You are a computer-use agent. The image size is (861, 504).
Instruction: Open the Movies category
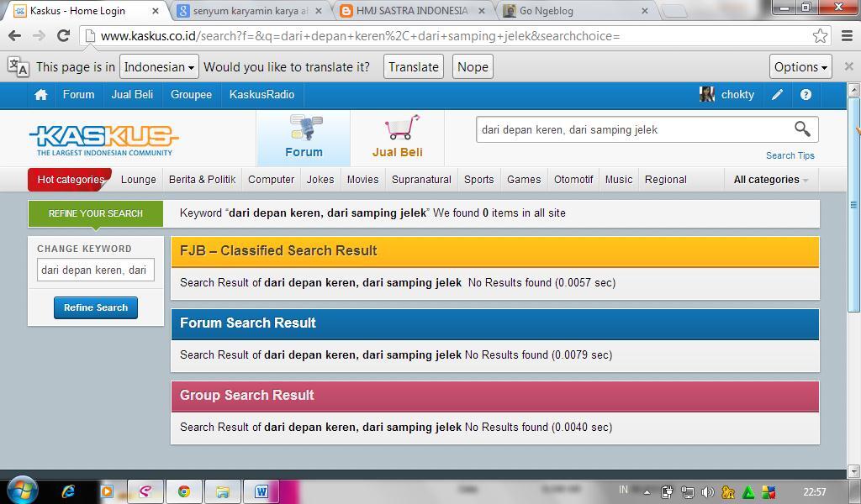click(x=362, y=179)
